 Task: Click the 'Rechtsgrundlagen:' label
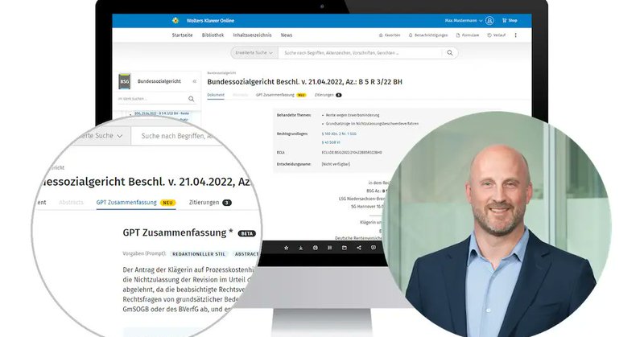[x=292, y=134]
